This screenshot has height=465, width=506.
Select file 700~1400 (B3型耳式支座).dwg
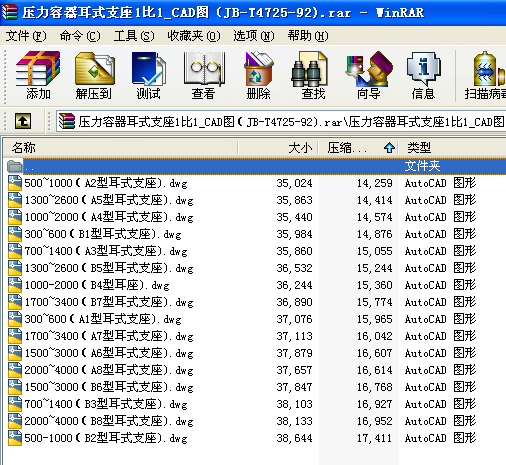point(106,404)
